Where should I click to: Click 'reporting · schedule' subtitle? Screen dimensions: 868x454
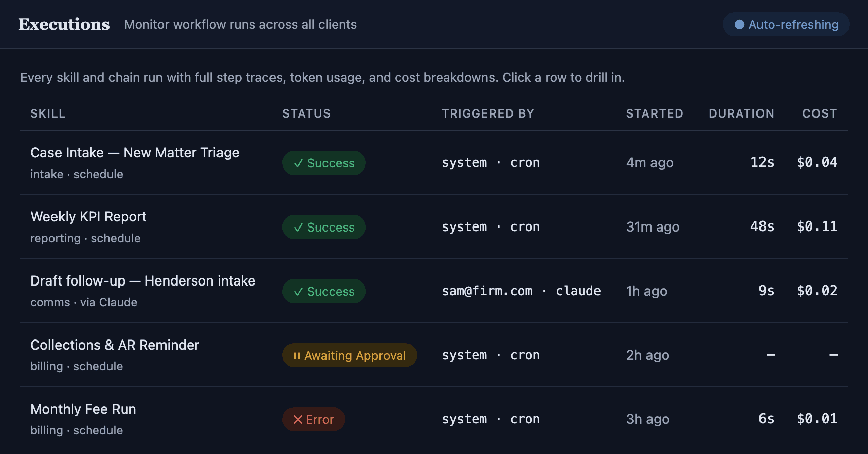[x=85, y=238]
